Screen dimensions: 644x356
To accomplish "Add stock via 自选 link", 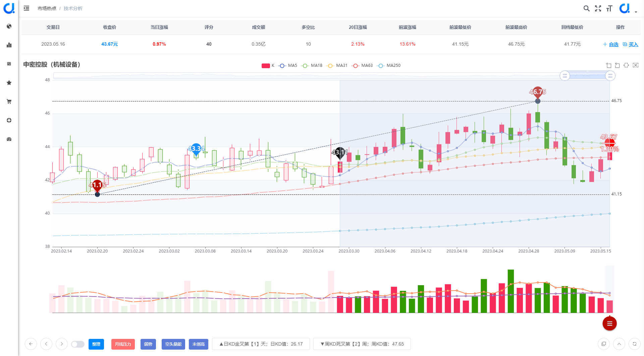I will click(611, 44).
